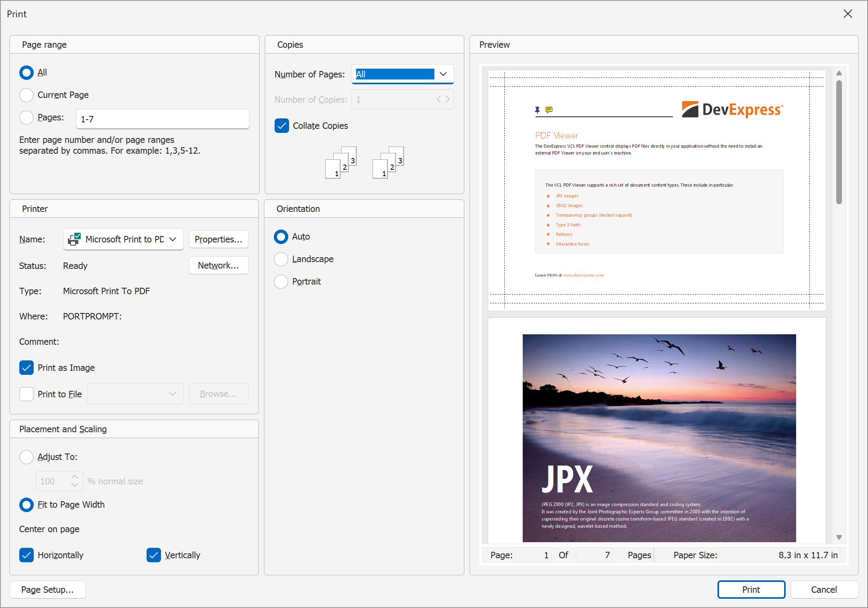Select the Landscape orientation radio button
868x608 pixels.
point(281,259)
